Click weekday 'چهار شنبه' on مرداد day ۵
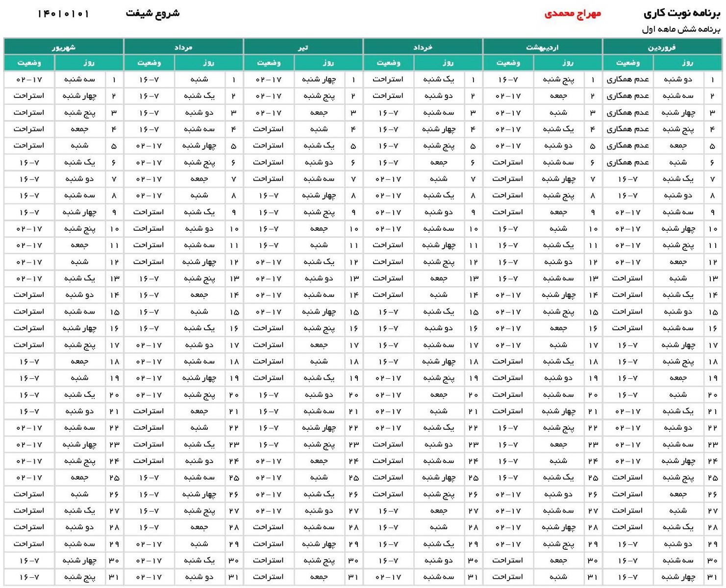726x588 pixels. coord(200,146)
